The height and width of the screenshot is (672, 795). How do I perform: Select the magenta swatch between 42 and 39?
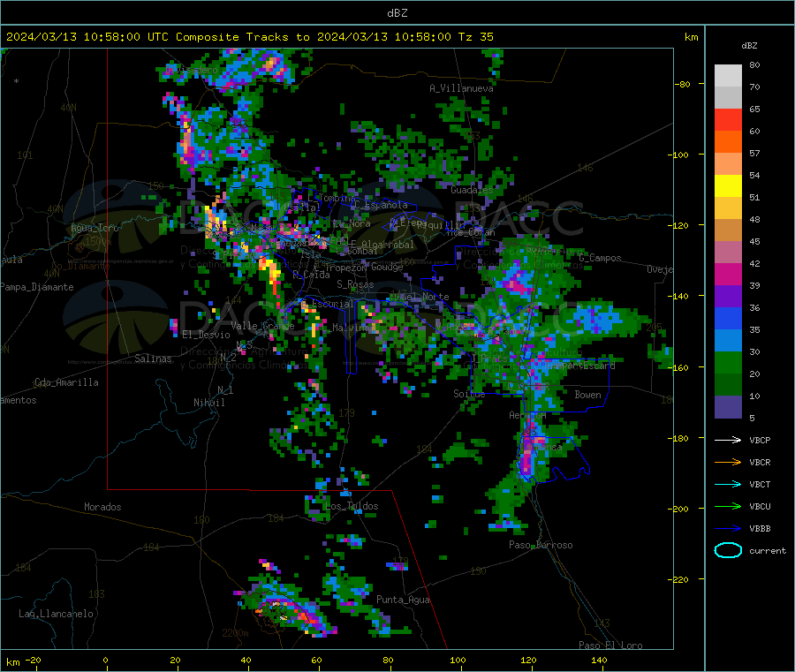728,274
